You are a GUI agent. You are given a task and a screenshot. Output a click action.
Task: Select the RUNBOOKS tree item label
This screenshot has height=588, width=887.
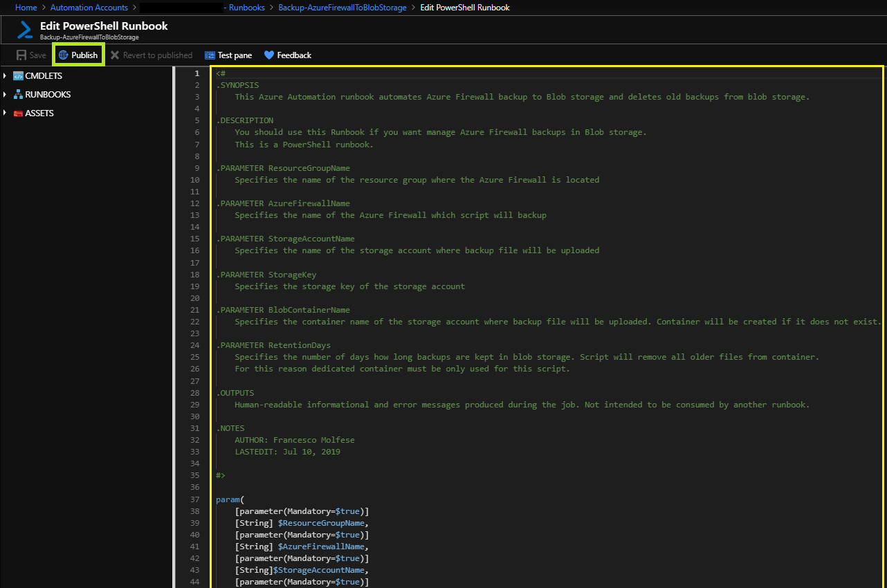(x=48, y=95)
